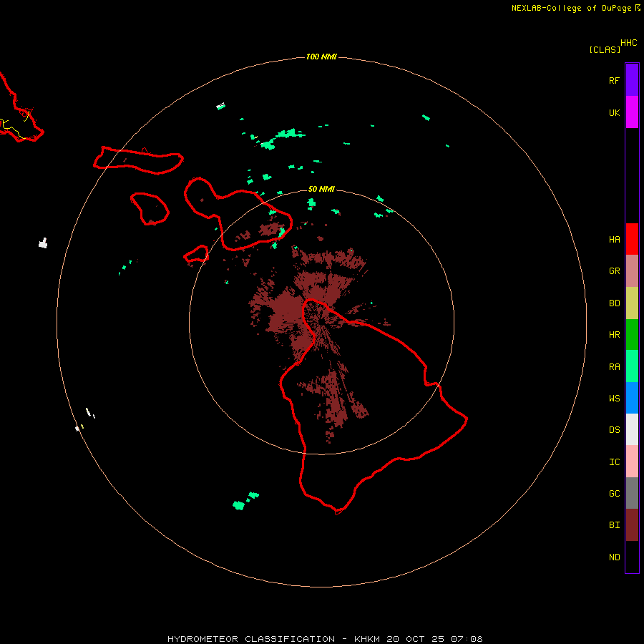Click the BD legend label

[614, 303]
